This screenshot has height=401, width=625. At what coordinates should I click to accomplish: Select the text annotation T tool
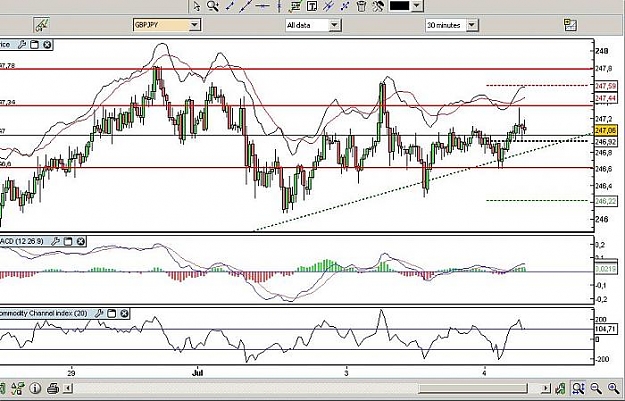[x=312, y=6]
